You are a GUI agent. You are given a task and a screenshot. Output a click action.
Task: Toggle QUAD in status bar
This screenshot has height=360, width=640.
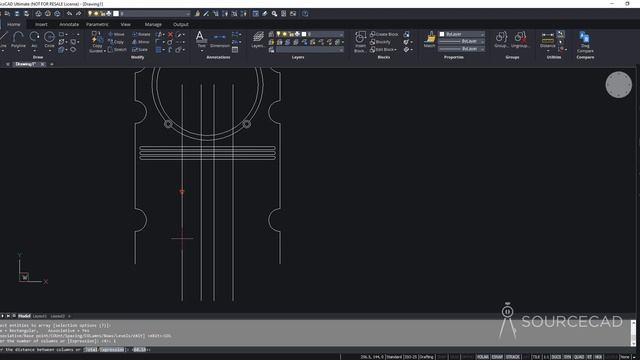(579, 357)
